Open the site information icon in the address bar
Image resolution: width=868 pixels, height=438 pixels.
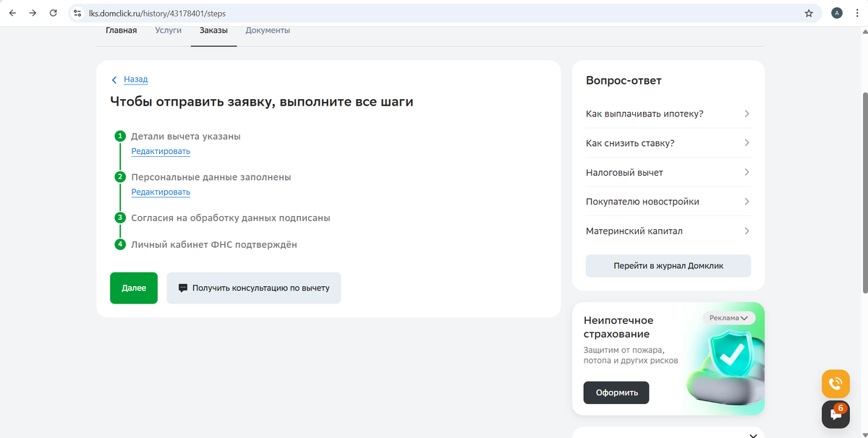(78, 13)
